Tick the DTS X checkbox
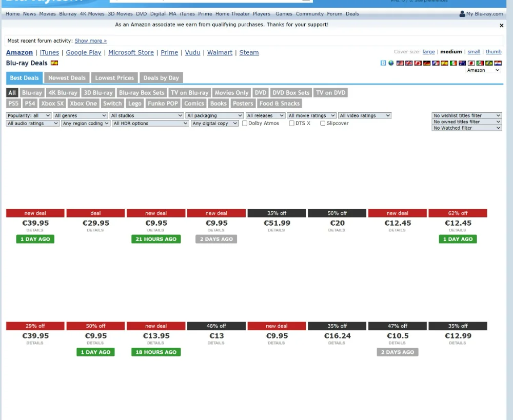 click(x=291, y=123)
